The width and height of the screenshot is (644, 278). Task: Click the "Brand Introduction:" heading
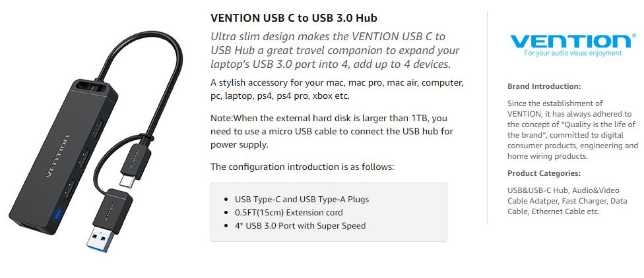pyautogui.click(x=544, y=86)
